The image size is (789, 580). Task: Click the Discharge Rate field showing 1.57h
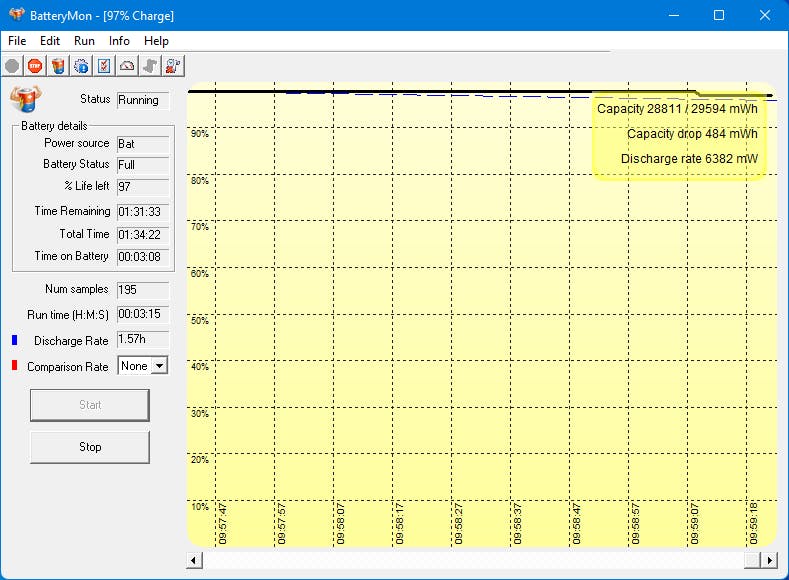pyautogui.click(x=143, y=340)
